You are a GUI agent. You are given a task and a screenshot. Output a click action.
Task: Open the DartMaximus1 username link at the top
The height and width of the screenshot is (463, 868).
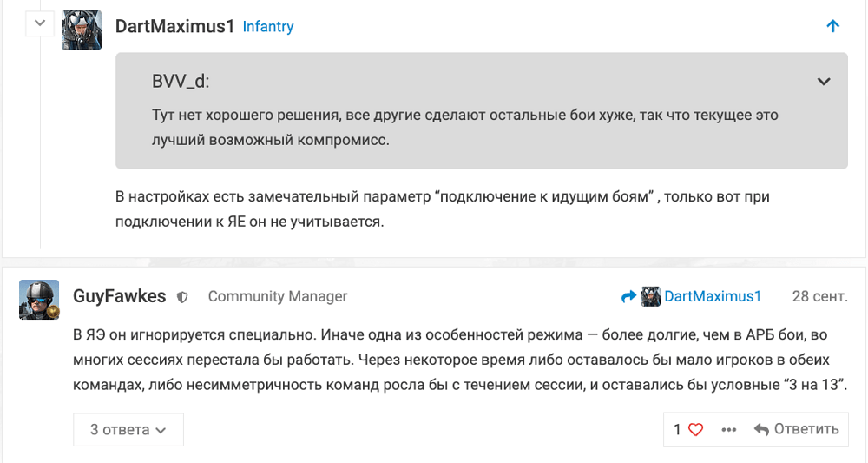[175, 26]
